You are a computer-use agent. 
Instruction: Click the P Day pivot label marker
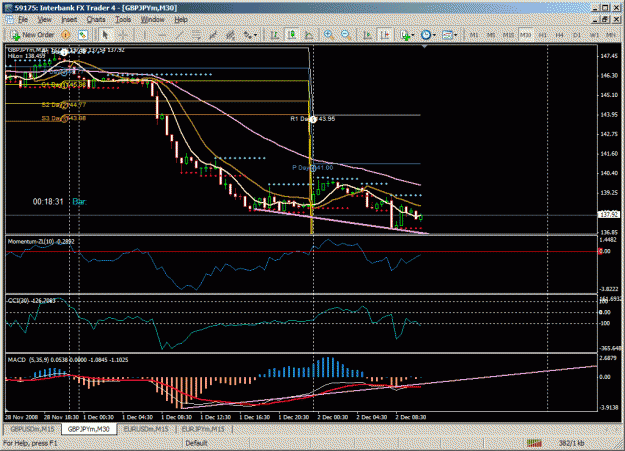click(x=312, y=168)
